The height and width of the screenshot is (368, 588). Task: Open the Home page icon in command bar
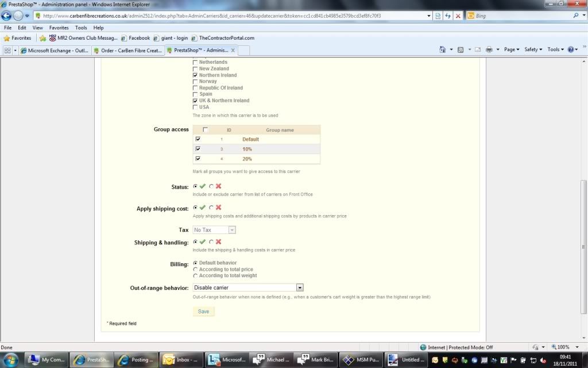443,50
